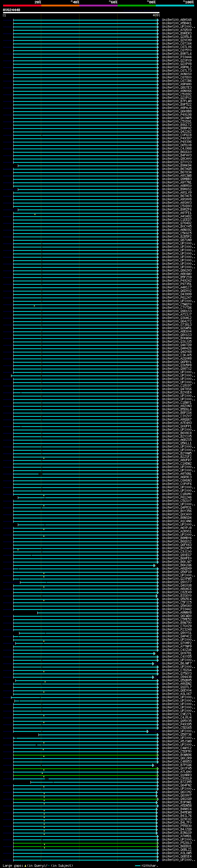Screen dimensions: 197x868
Task: Click hit label UniRef100_P23248
Action: [x=177, y=629]
